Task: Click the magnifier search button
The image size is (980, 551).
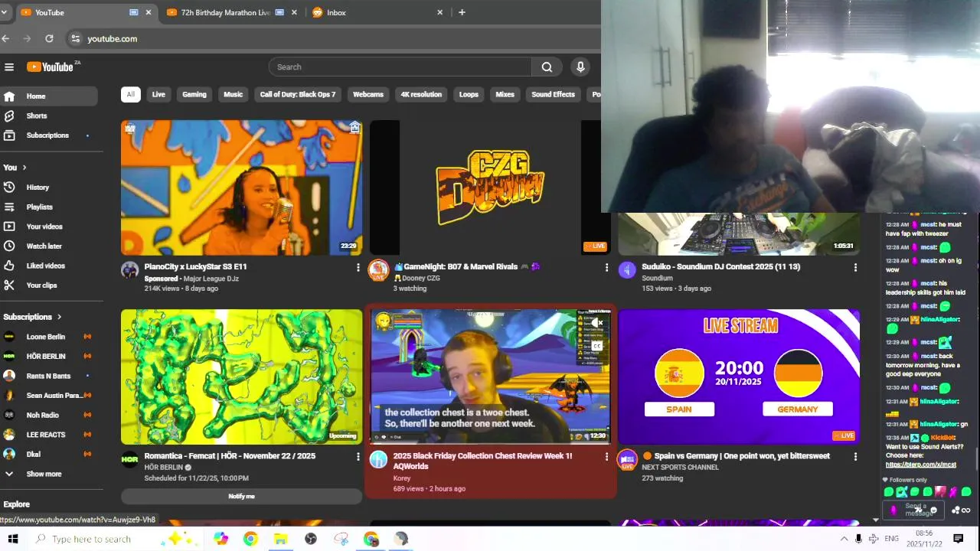Action: coord(547,67)
